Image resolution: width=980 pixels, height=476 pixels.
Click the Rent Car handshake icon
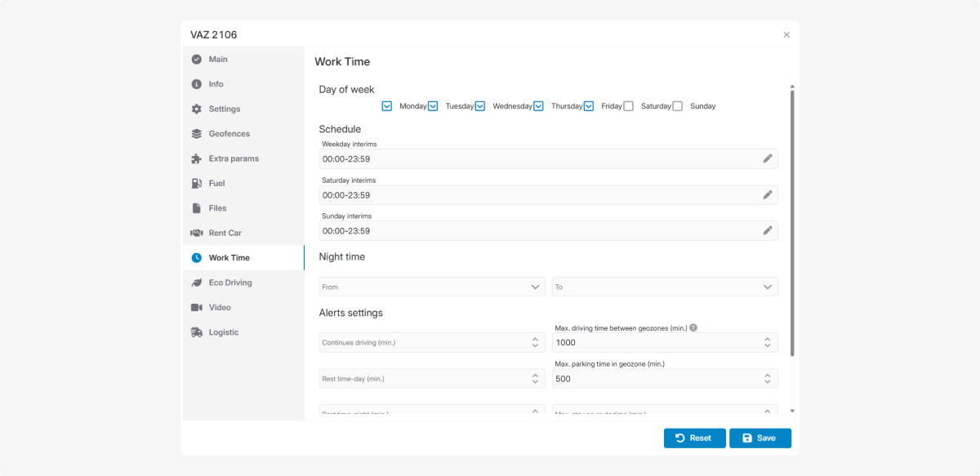[x=196, y=233]
